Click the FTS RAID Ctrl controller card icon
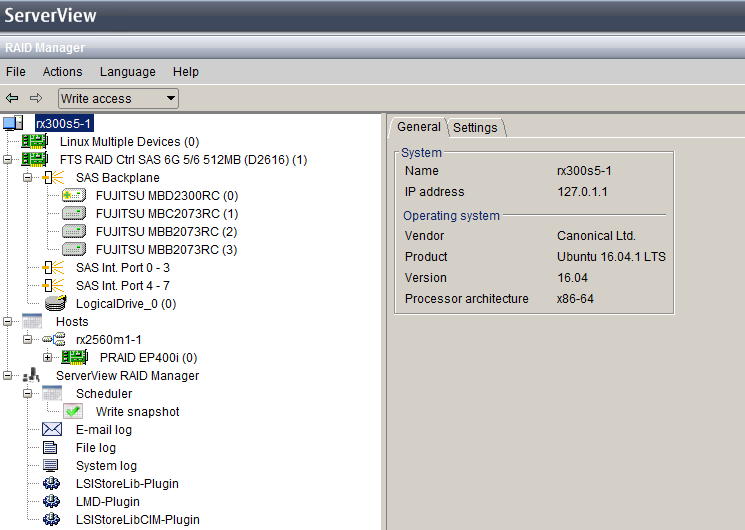745x530 pixels. [x=34, y=159]
